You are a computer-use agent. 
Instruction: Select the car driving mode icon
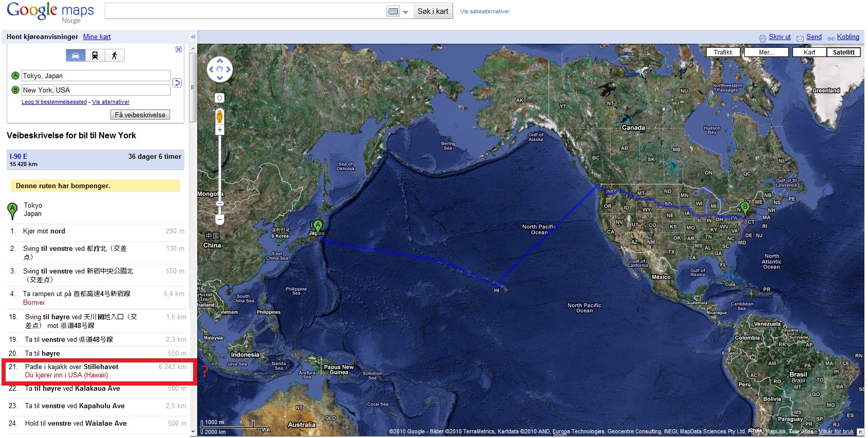point(76,56)
